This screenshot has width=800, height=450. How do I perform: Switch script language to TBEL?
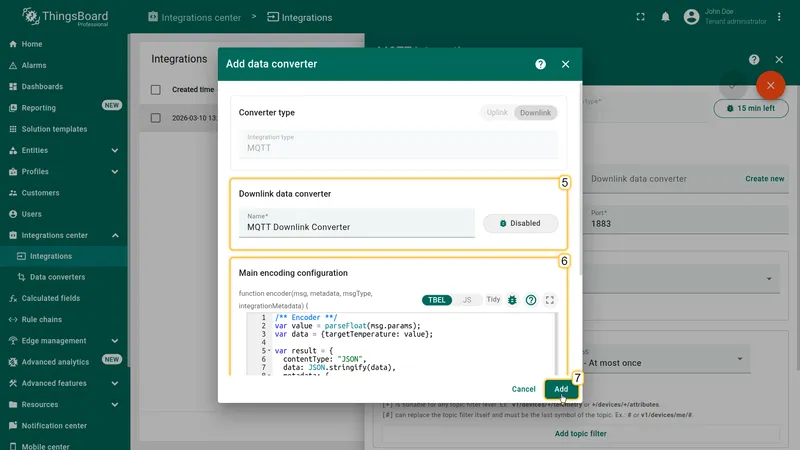pyautogui.click(x=436, y=300)
